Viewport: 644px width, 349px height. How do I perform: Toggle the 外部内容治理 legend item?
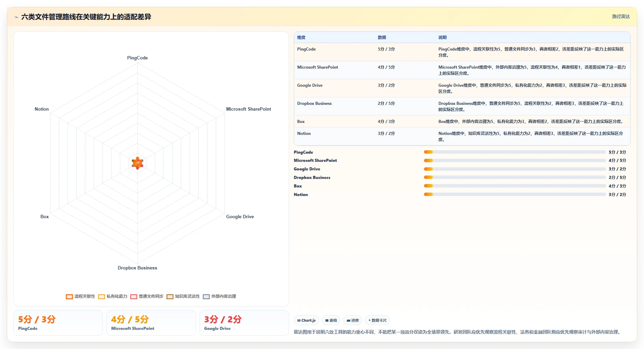219,296
